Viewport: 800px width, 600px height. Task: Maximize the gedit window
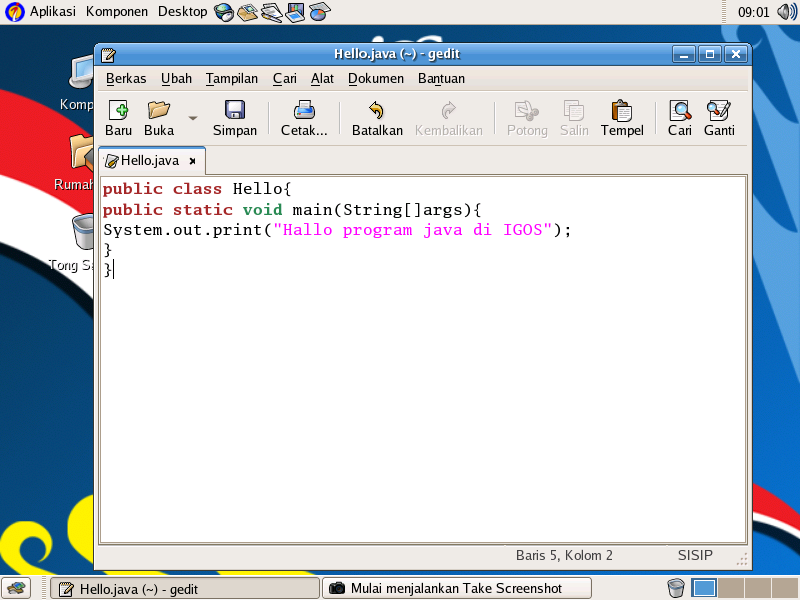coord(710,54)
